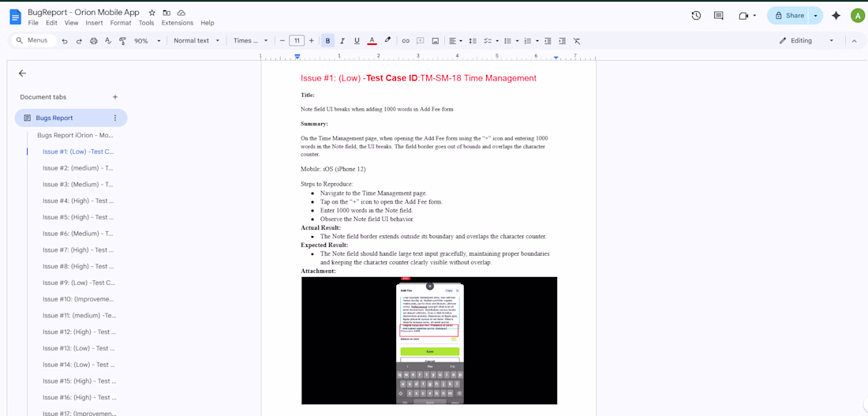The image size is (868, 416).
Task: Expand the video call options arrow
Action: coord(754,16)
